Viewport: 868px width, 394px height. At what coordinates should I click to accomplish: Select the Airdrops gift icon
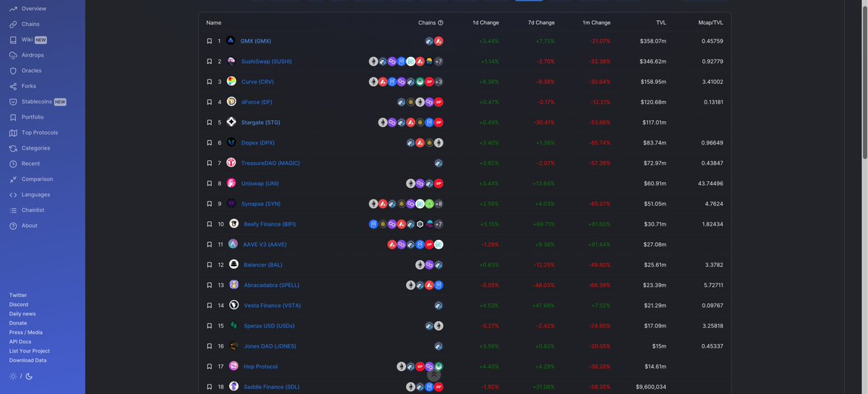(x=14, y=55)
